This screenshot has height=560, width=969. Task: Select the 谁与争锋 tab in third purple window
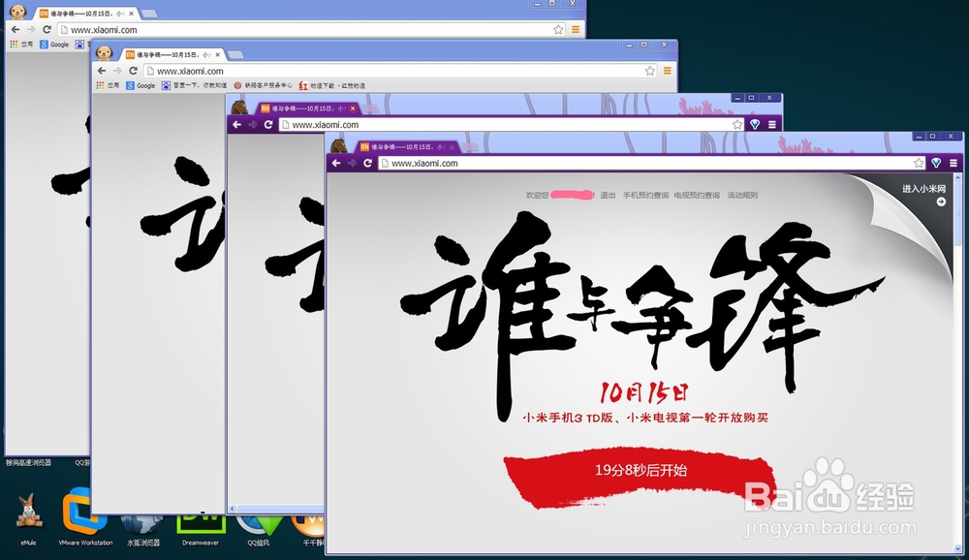(308, 109)
